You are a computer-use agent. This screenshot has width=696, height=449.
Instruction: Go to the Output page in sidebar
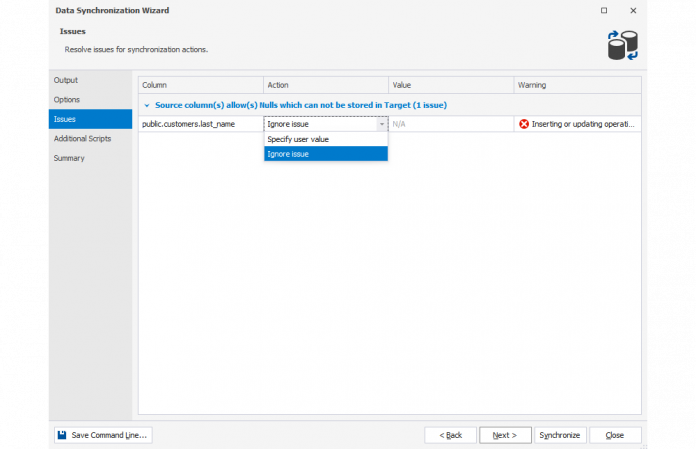[66, 80]
